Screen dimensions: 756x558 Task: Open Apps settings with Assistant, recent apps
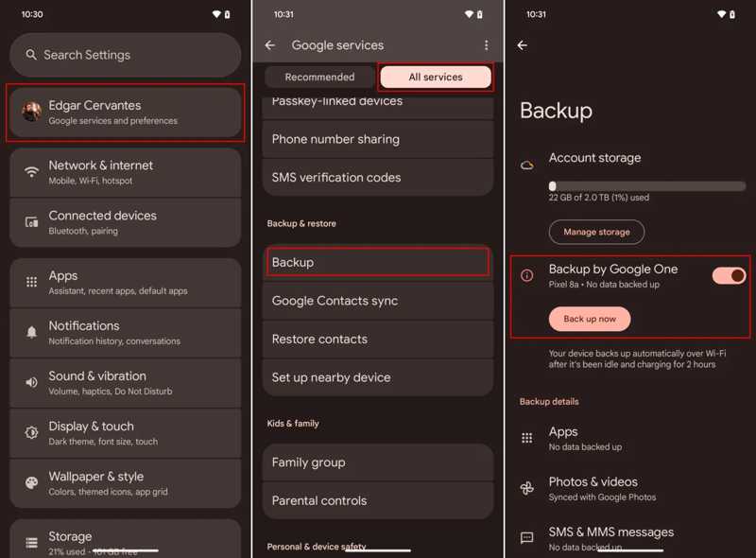126,283
